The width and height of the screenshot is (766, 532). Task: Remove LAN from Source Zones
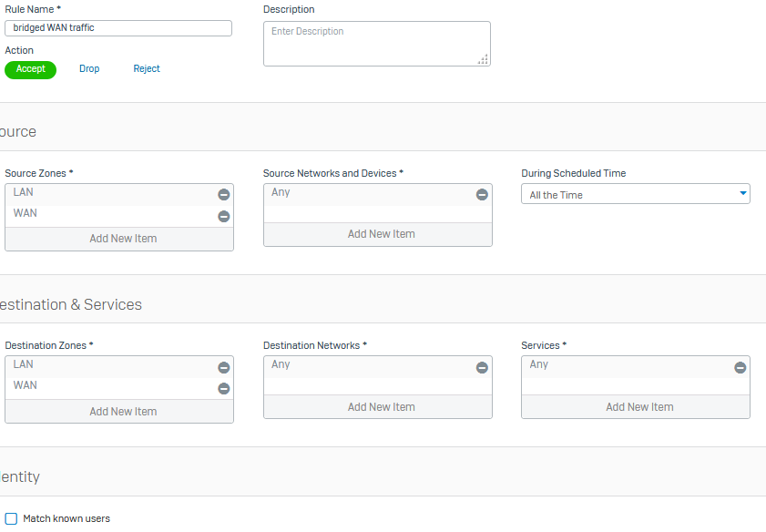(x=224, y=194)
